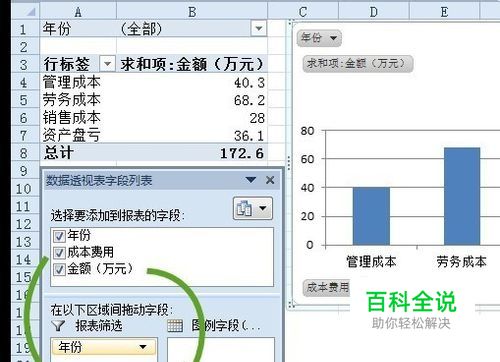500x362 pixels.
Task: Click the 劳务成本 row label cell
Action: point(78,100)
